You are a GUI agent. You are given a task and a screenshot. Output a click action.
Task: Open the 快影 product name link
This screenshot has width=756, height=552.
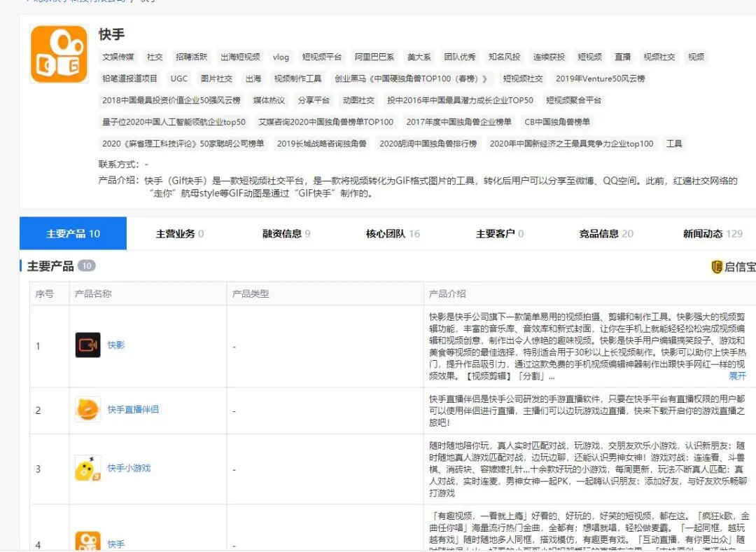115,346
